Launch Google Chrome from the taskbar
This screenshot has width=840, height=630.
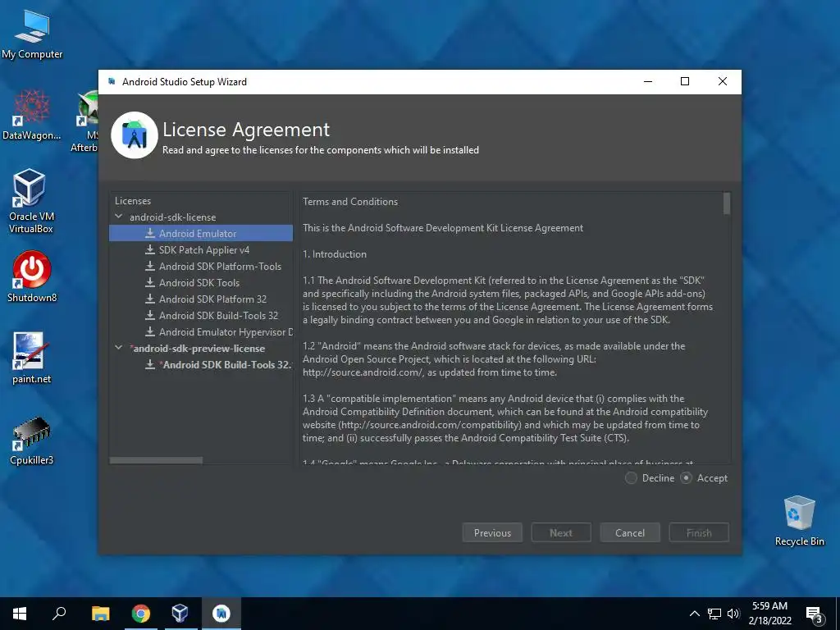141,614
